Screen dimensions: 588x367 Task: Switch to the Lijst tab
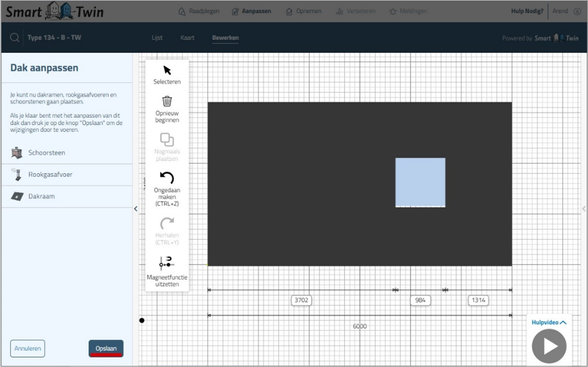157,38
